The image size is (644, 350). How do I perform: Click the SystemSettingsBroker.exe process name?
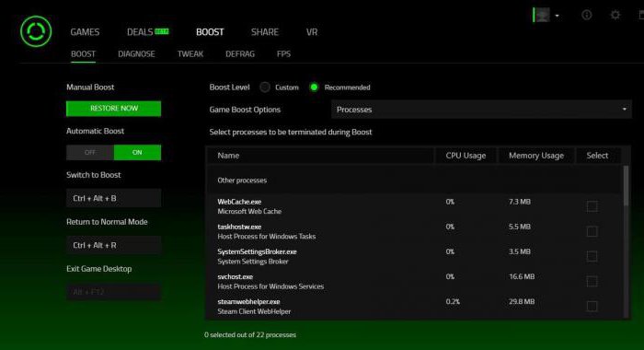click(x=257, y=251)
